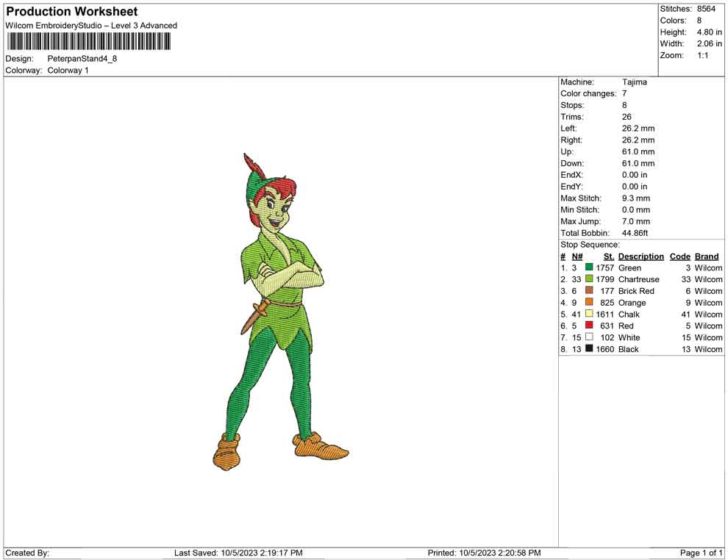Click the design name 'PeterpanStand4_8'
The height and width of the screenshot is (560, 728).
[82, 59]
